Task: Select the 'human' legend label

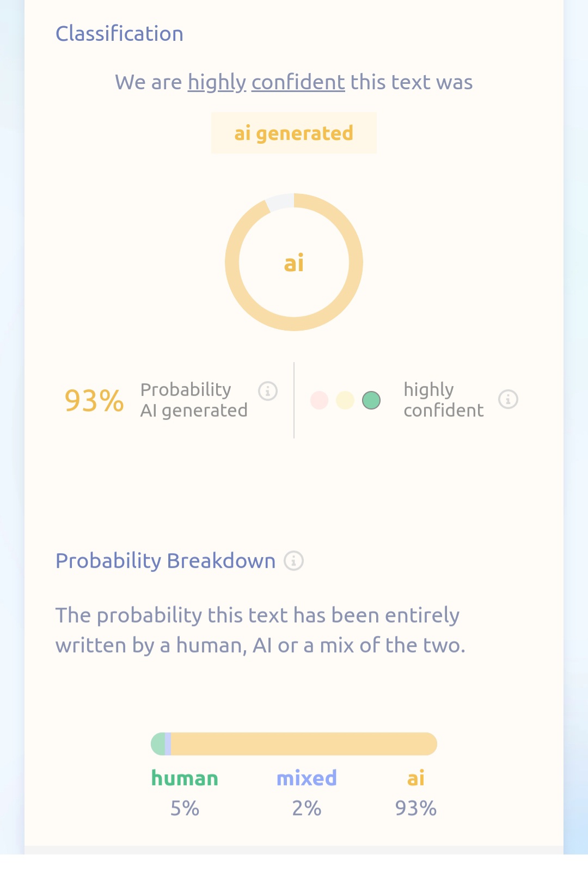Action: tap(185, 778)
